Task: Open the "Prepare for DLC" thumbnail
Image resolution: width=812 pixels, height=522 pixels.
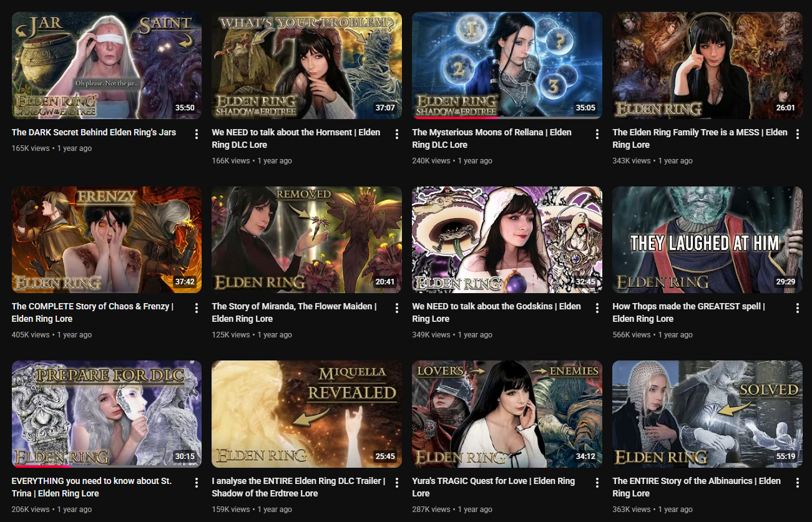Action: point(107,414)
